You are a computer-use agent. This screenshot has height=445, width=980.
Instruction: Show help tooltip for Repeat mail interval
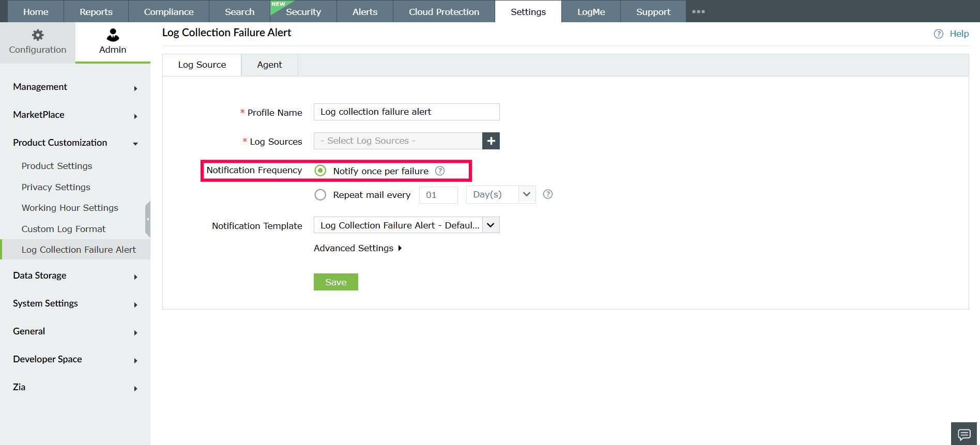[548, 194]
